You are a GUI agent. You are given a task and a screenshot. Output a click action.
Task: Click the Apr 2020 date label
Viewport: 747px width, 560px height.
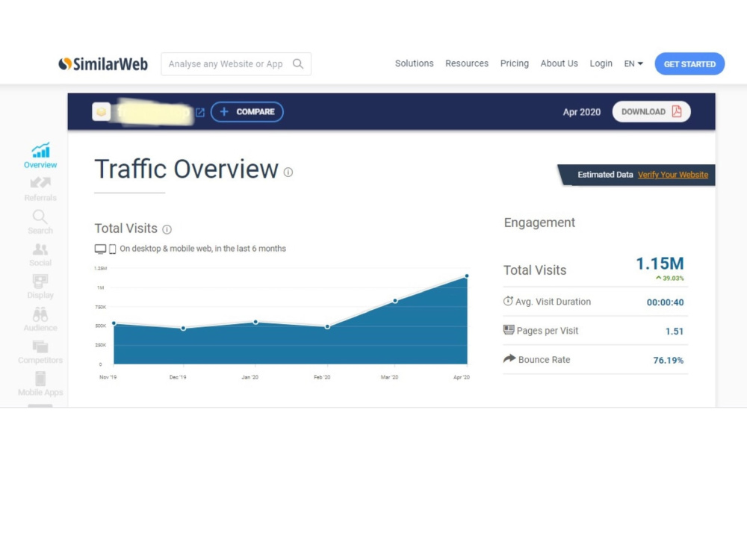[582, 113]
